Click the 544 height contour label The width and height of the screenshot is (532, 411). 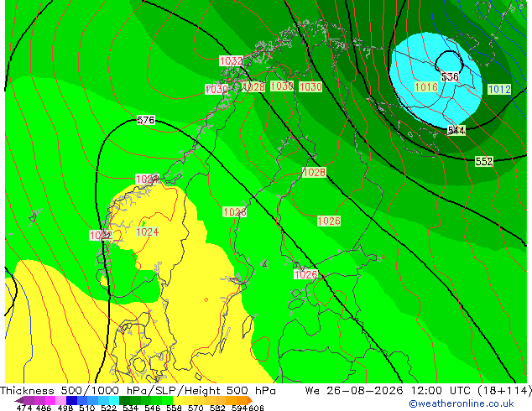(456, 130)
